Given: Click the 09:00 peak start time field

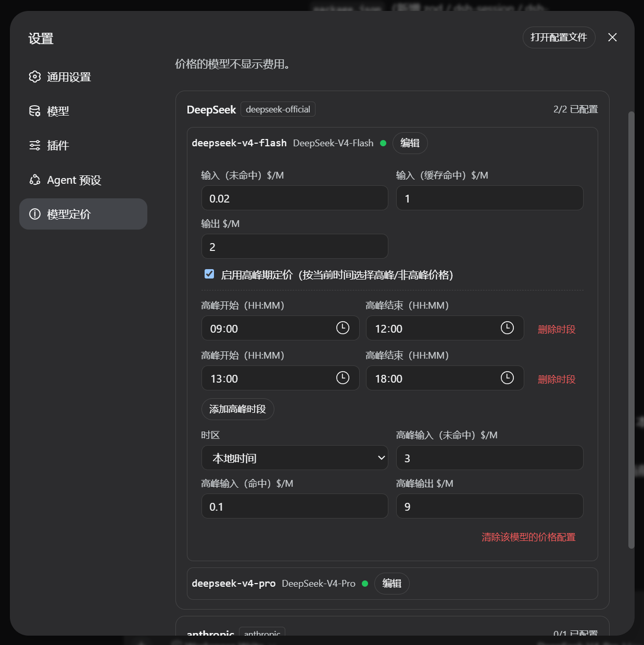Looking at the screenshot, I should coord(280,328).
